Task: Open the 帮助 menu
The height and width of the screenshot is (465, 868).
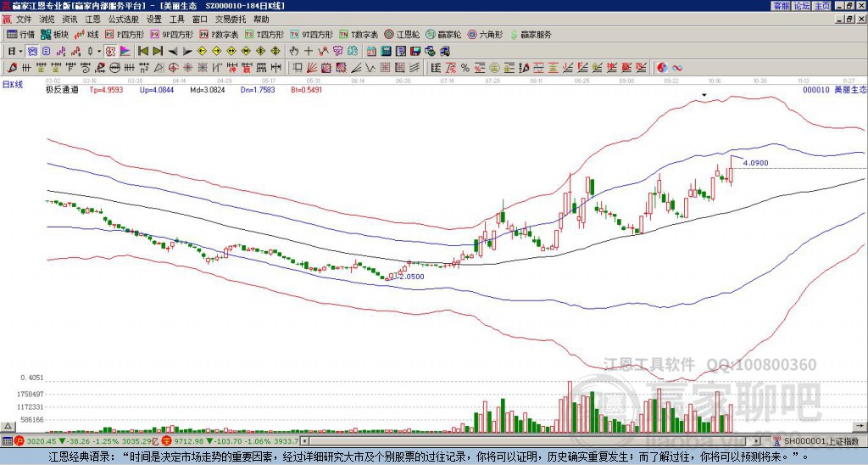Action: (x=261, y=20)
